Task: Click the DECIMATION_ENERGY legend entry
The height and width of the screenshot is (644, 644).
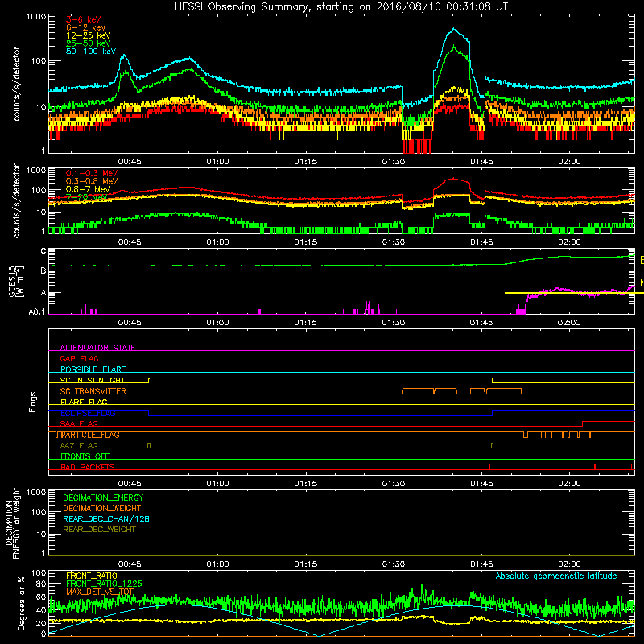Action: (103, 497)
